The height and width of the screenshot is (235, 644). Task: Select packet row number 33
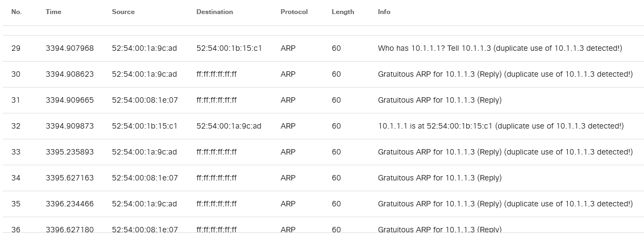pyautogui.click(x=16, y=152)
